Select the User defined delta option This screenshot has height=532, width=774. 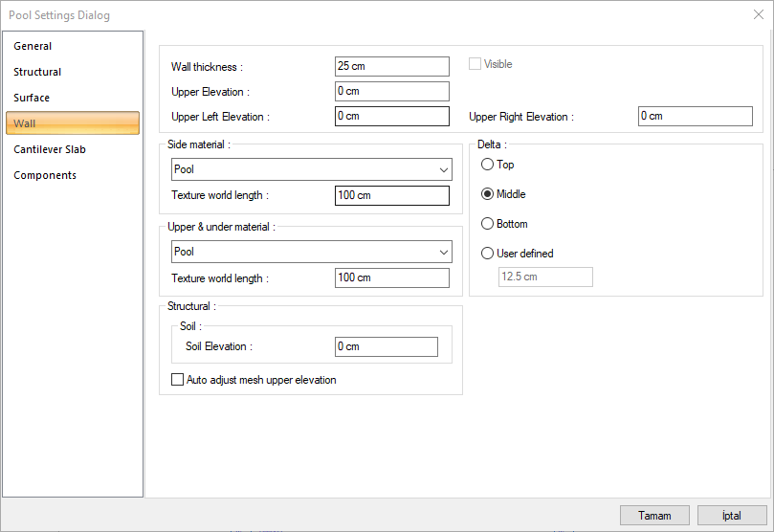(488, 254)
